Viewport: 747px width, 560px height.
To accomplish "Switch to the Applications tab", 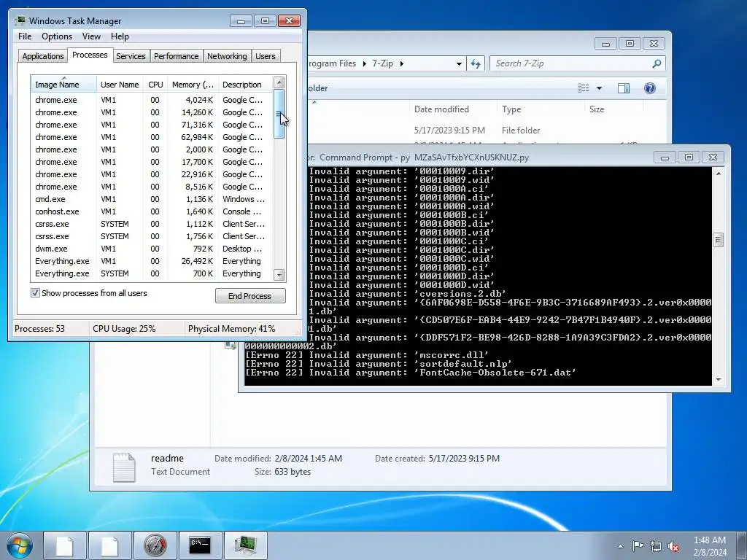I will 43,55.
